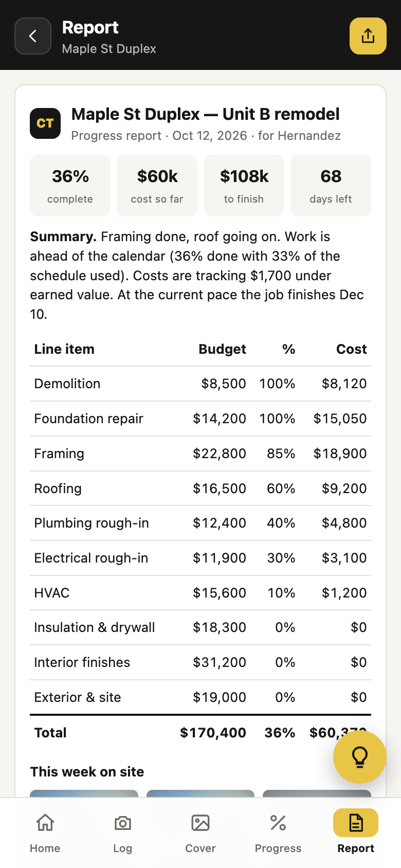Image resolution: width=401 pixels, height=868 pixels.
Task: Tap the Plumbing rough-in row
Action: 200,523
